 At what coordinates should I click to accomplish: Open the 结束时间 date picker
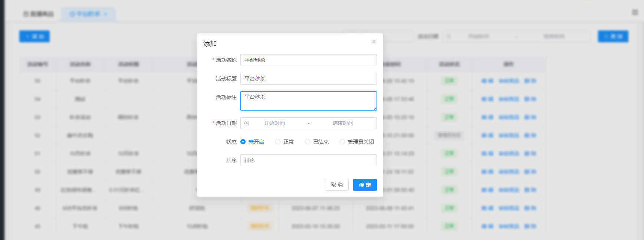[x=342, y=123]
